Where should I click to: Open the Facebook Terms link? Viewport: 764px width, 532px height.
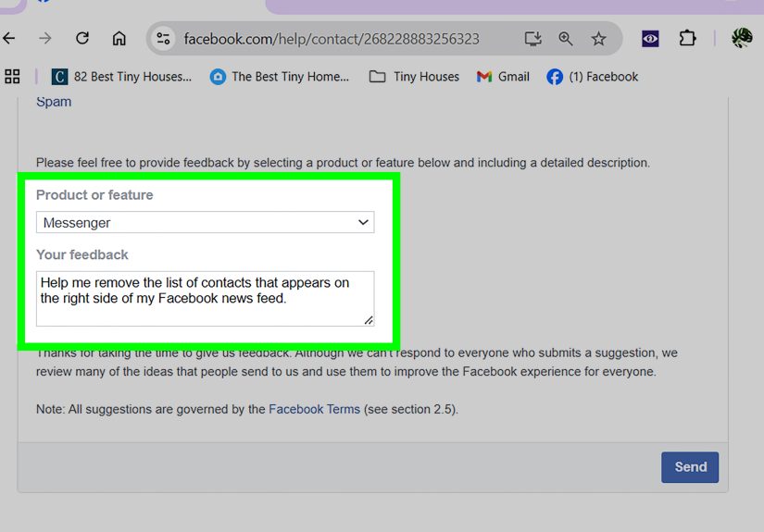(314, 409)
